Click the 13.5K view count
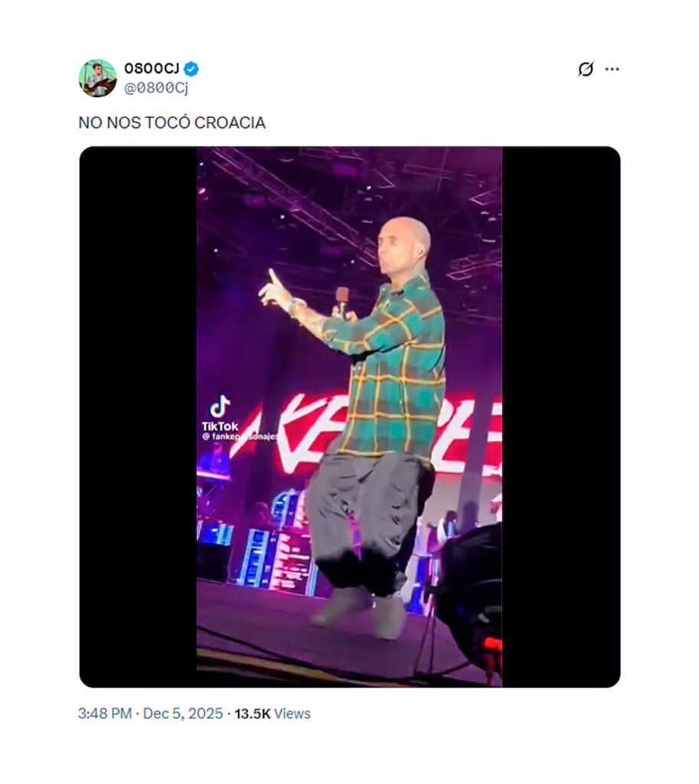 point(253,714)
